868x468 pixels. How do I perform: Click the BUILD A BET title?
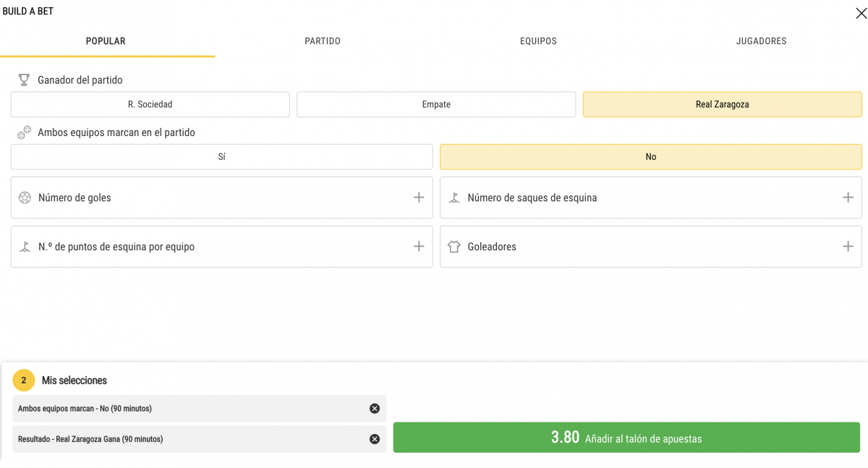tap(27, 12)
